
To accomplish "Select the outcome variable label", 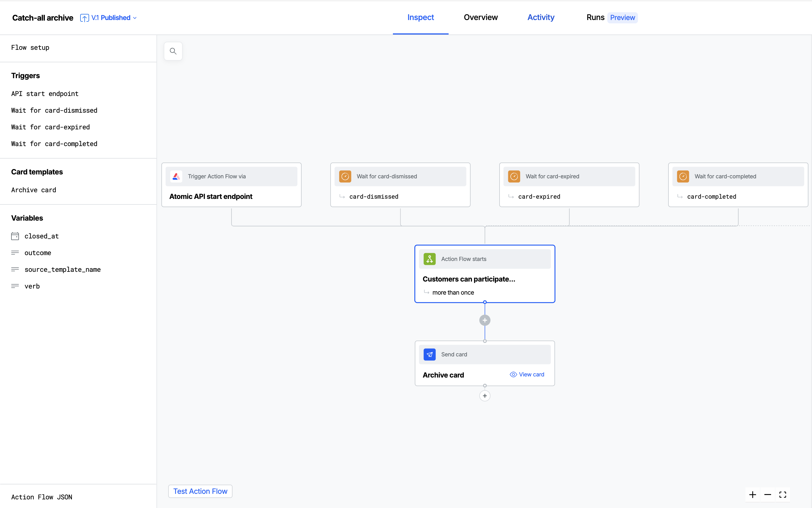I will click(x=38, y=253).
